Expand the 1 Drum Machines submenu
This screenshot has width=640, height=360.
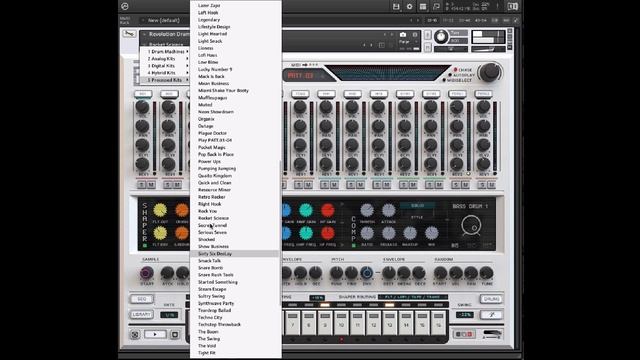(165, 51)
